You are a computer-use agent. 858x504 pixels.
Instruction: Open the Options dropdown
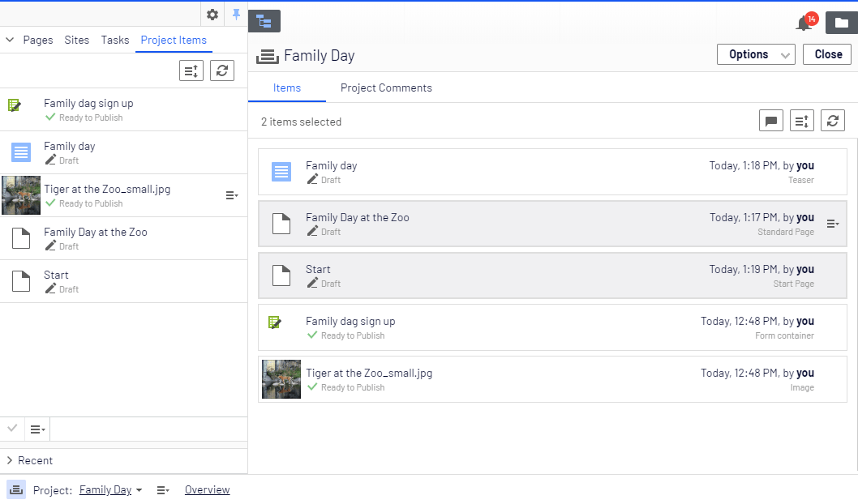[x=756, y=54]
